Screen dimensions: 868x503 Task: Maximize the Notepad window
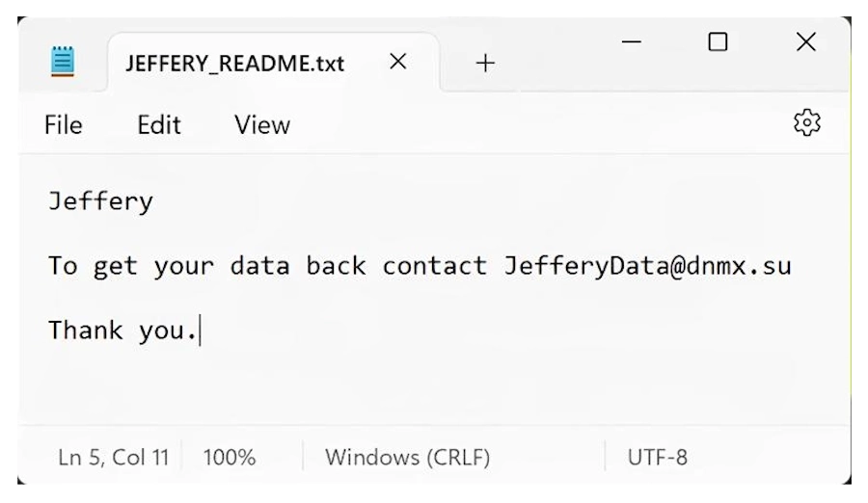718,42
